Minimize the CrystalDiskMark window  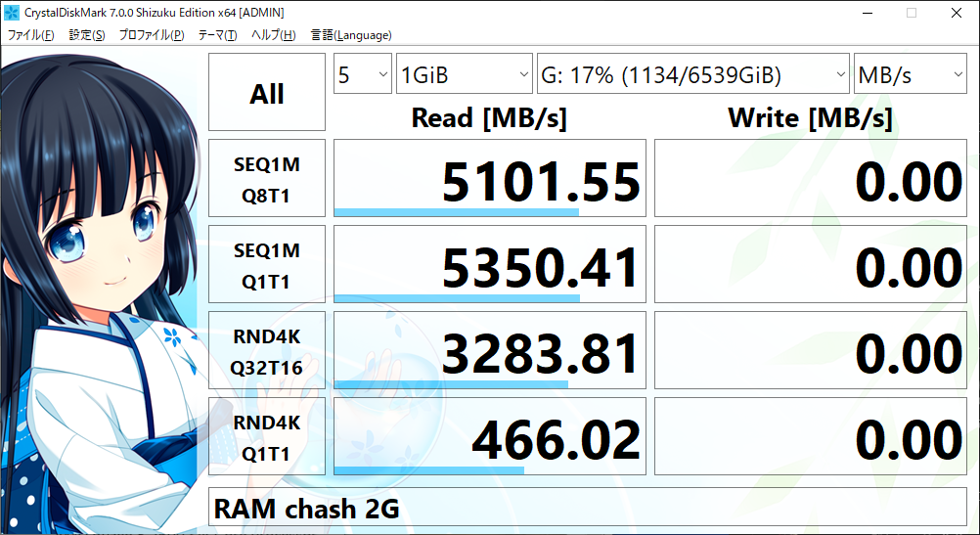coord(869,13)
